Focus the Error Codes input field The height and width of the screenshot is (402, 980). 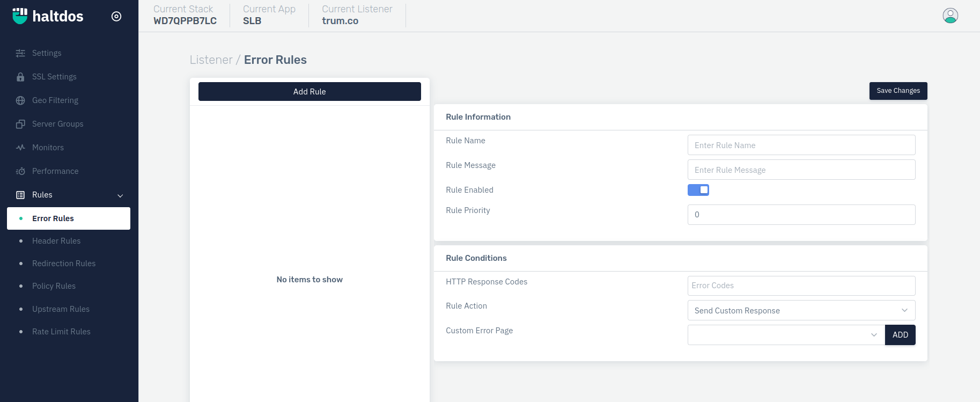click(x=801, y=286)
